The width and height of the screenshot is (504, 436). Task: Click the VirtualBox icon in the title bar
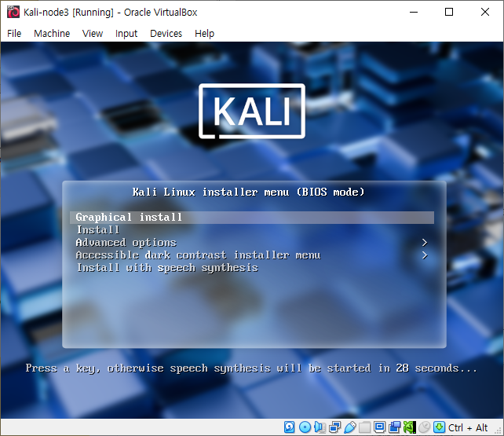pyautogui.click(x=13, y=13)
